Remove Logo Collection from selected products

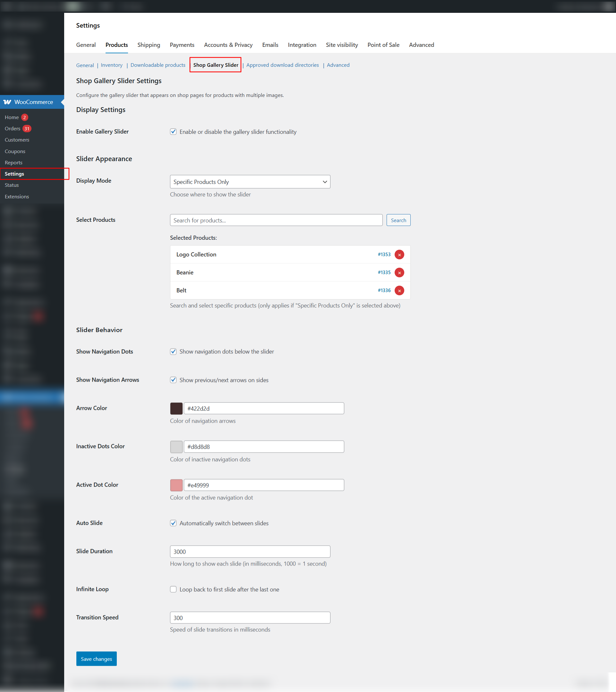tap(399, 255)
